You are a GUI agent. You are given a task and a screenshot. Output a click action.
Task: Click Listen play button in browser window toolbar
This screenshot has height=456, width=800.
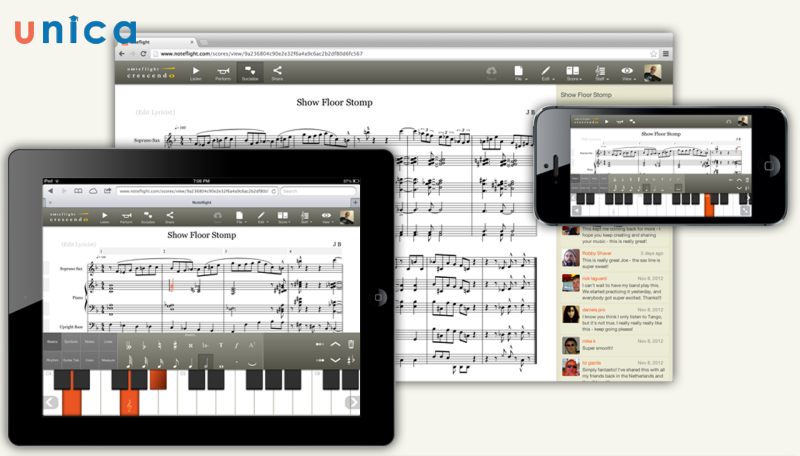196,73
